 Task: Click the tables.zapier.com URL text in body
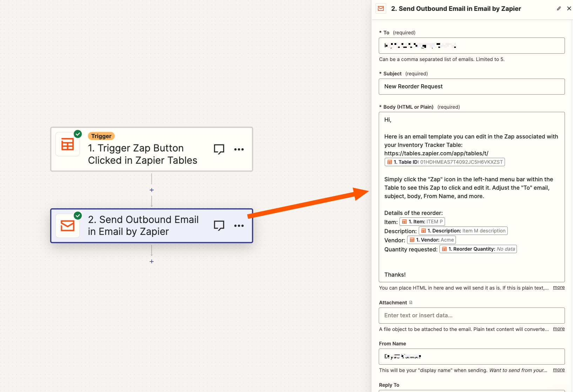(x=436, y=153)
